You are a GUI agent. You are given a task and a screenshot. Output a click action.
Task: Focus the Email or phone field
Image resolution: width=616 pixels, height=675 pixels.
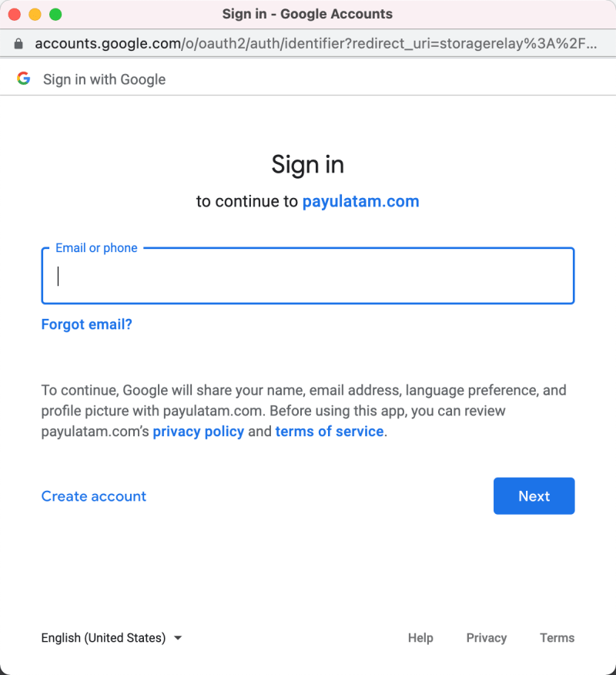(308, 276)
